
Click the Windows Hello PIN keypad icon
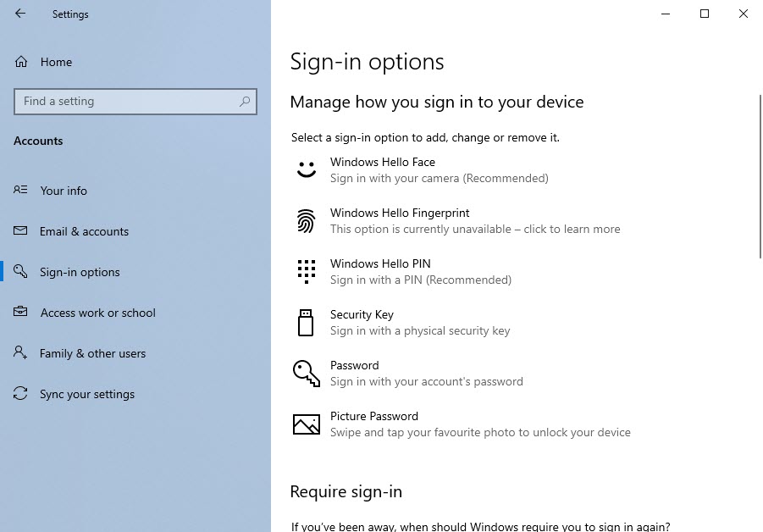(x=307, y=272)
